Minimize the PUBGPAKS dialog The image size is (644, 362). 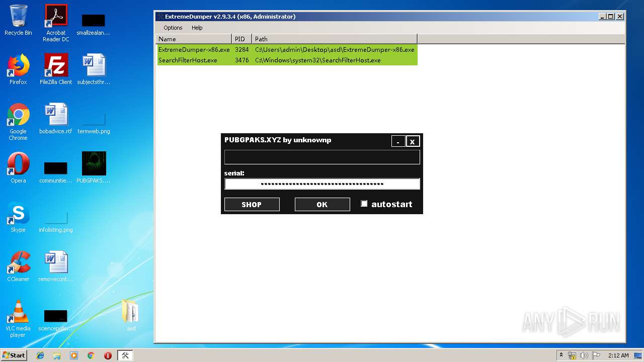pos(398,141)
